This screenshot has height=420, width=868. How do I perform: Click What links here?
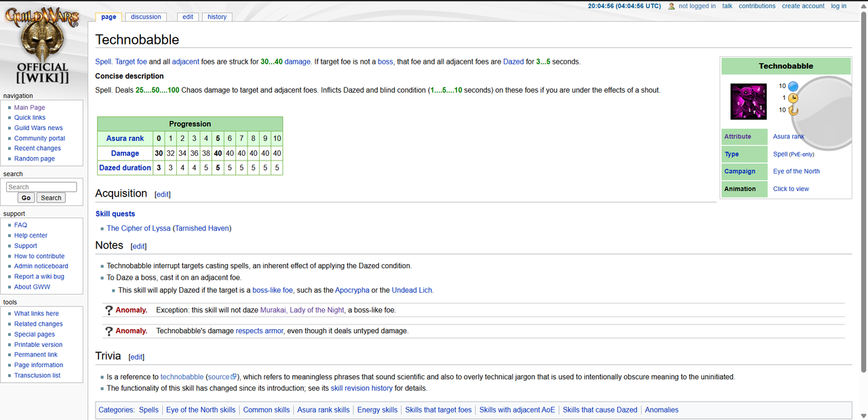pos(37,314)
